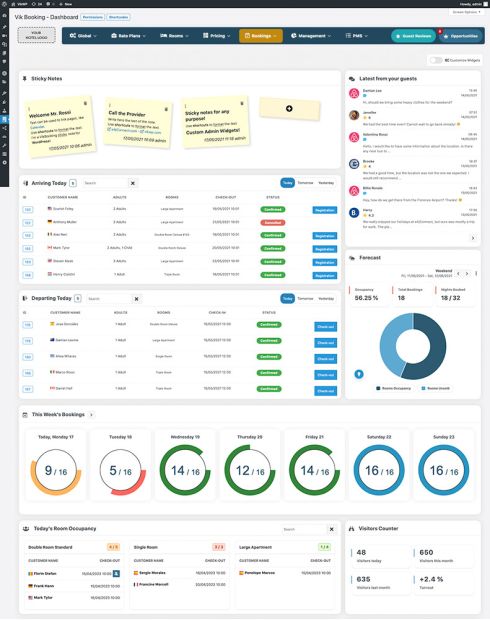Click Today's Room Occupancy search field
This screenshot has width=490, height=620.
pyautogui.click(x=305, y=529)
